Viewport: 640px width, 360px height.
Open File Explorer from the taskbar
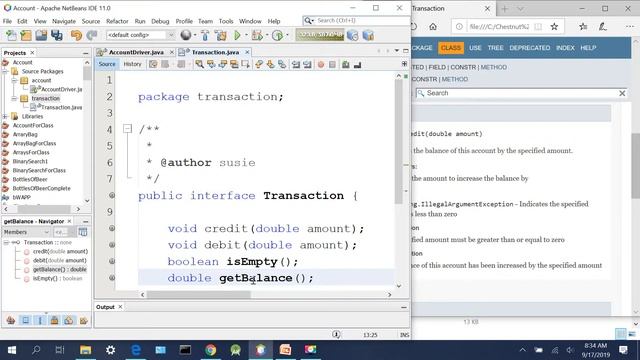click(x=85, y=350)
